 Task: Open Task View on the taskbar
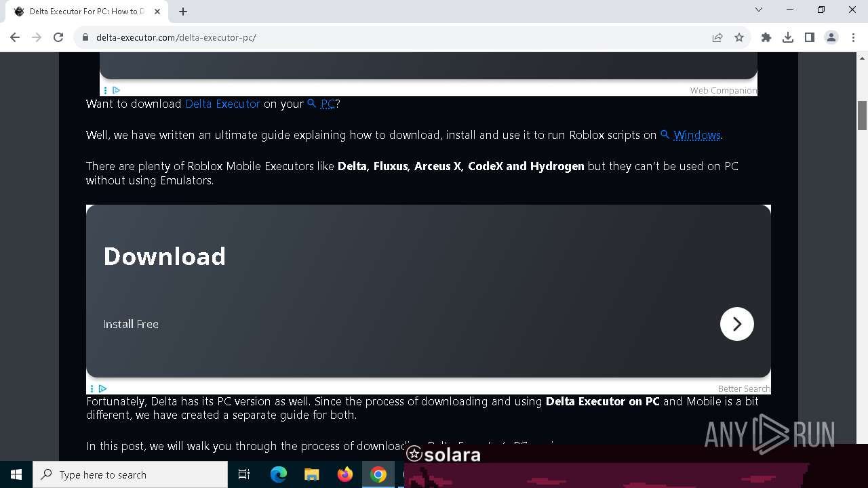tap(244, 474)
